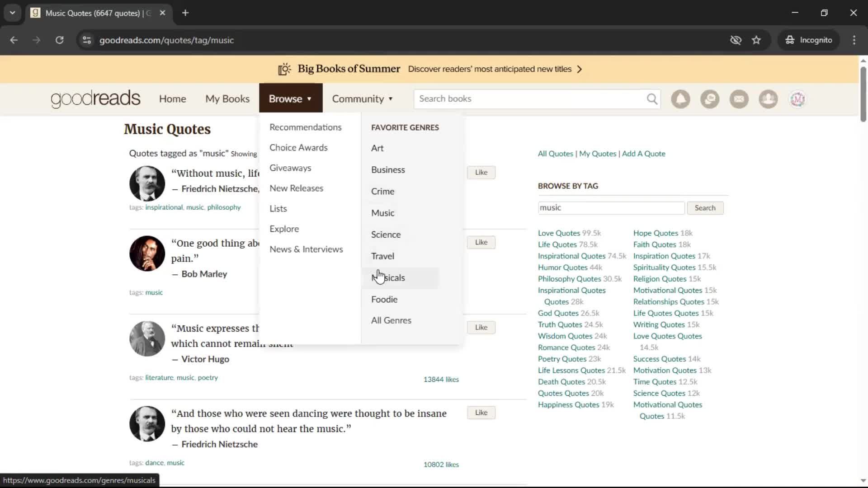Viewport: 868px width, 488px height.
Task: Open Humor Quotes tag link
Action: click(x=562, y=267)
